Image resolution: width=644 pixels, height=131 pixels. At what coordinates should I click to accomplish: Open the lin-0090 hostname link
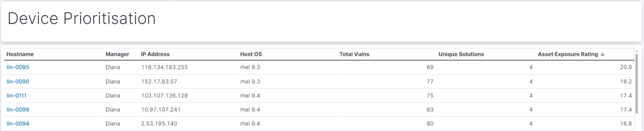18,81
